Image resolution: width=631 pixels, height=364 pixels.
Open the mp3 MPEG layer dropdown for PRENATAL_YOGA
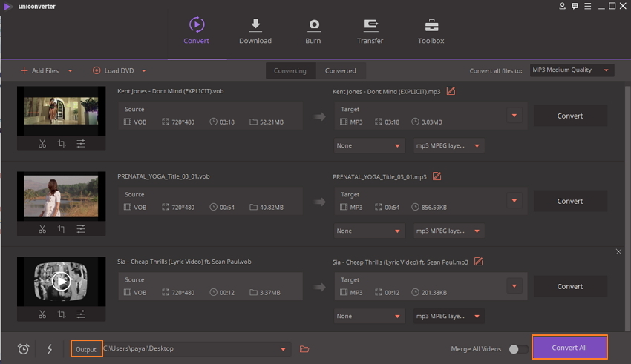point(448,231)
